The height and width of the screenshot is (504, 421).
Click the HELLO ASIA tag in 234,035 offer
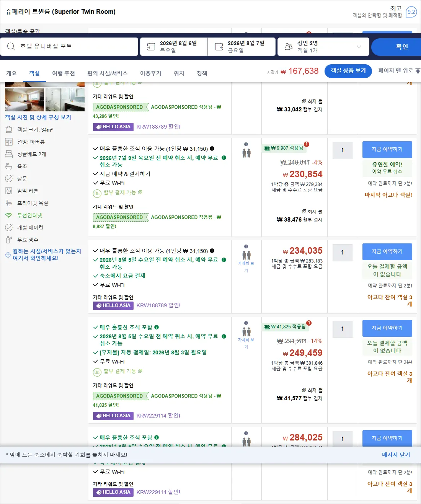pos(113,305)
